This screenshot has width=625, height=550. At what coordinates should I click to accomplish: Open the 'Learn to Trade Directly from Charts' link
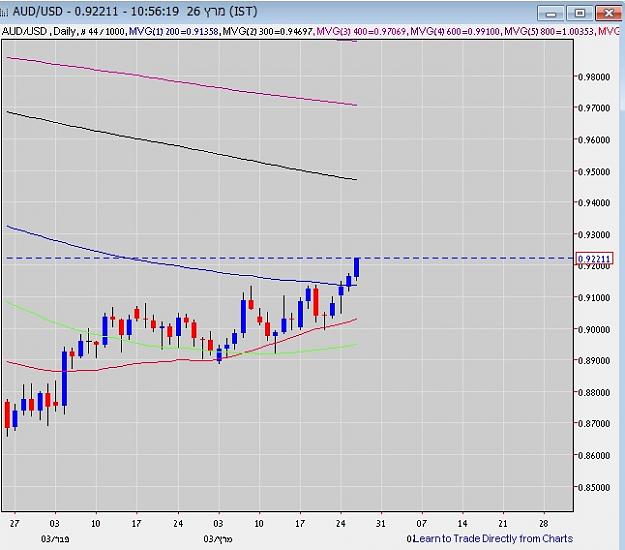pos(493,538)
